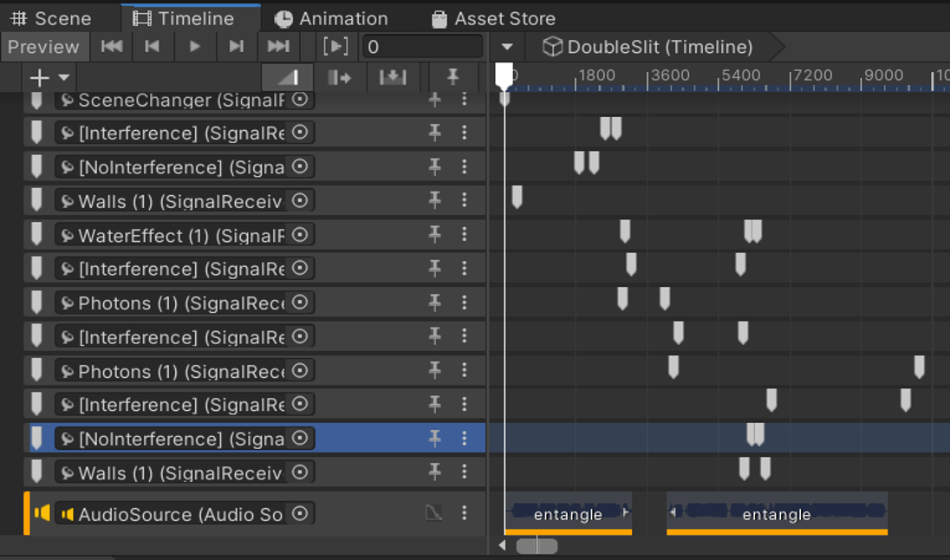The width and height of the screenshot is (950, 560).
Task: Switch to the Animation tab
Action: click(332, 18)
